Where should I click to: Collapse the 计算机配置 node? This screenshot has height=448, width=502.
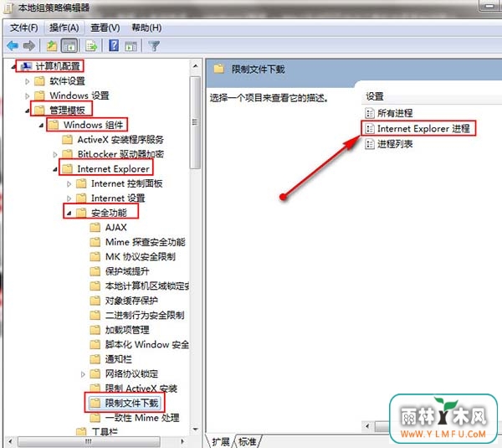pos(13,67)
